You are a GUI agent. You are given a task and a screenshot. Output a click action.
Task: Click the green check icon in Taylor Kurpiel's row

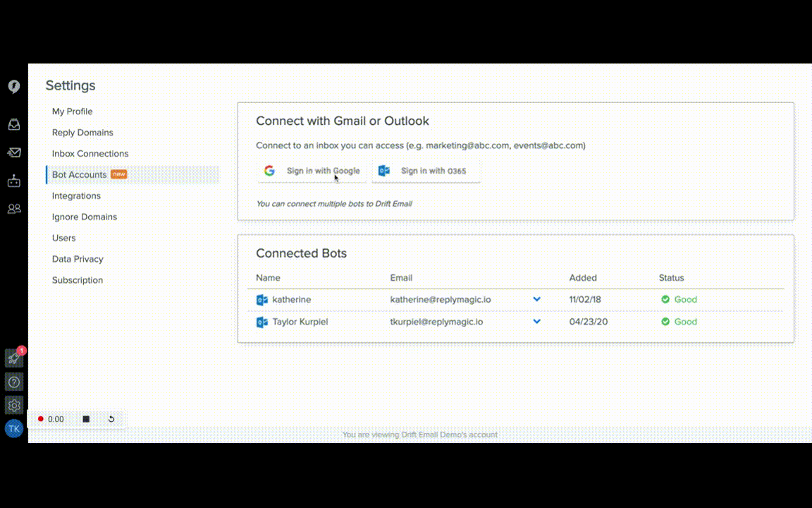tap(665, 322)
